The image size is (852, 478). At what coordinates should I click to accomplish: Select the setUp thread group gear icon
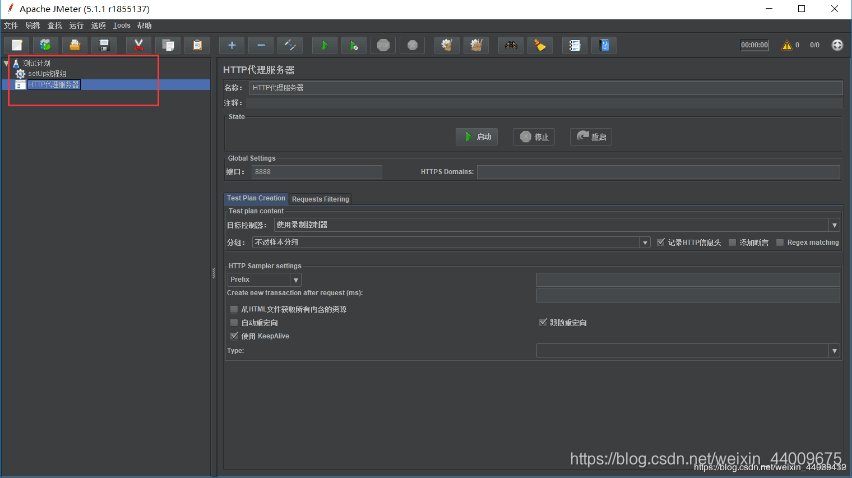point(20,74)
